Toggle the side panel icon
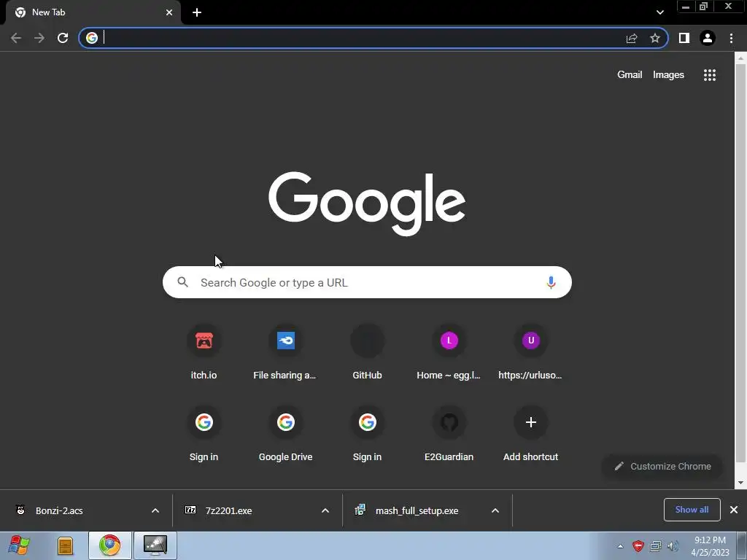This screenshot has width=747, height=560. click(x=684, y=38)
